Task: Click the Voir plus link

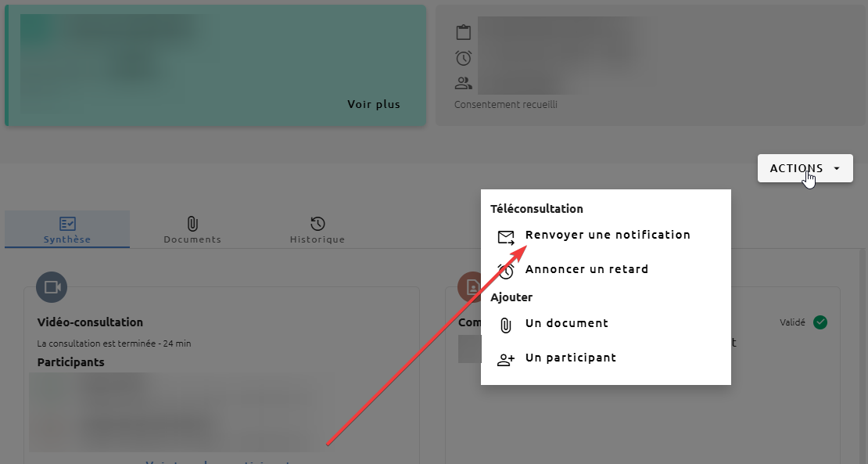Action: [374, 105]
